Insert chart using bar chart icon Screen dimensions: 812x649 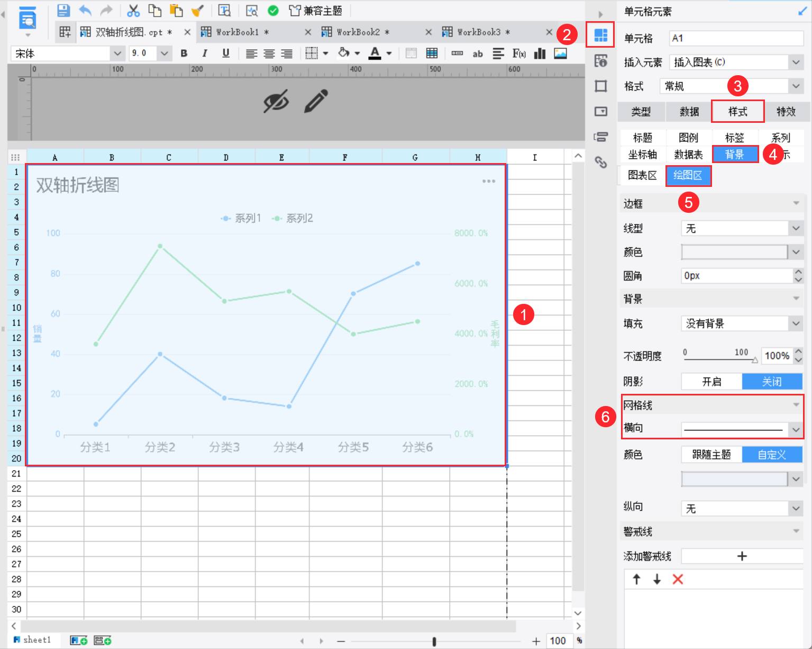coord(540,53)
